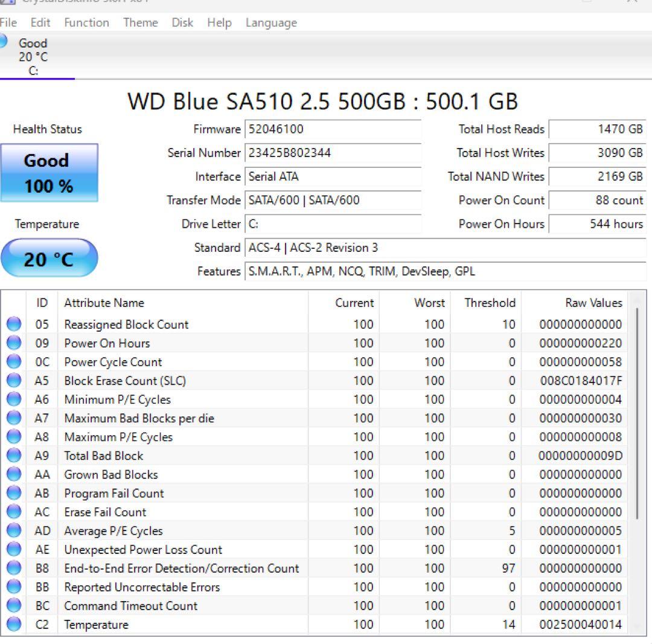Open the Function menu
This screenshot has height=644, width=652.
click(86, 22)
